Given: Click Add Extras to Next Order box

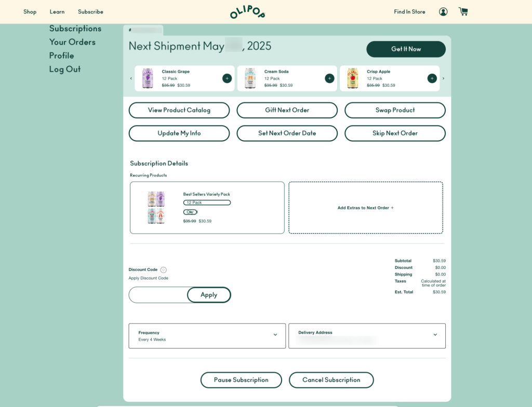Looking at the screenshot, I should coord(366,208).
